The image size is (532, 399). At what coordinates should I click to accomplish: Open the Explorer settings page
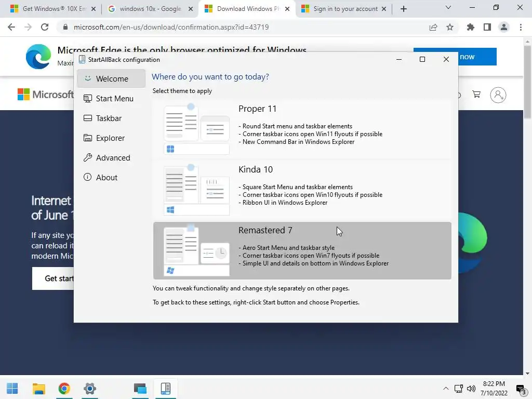pos(111,138)
